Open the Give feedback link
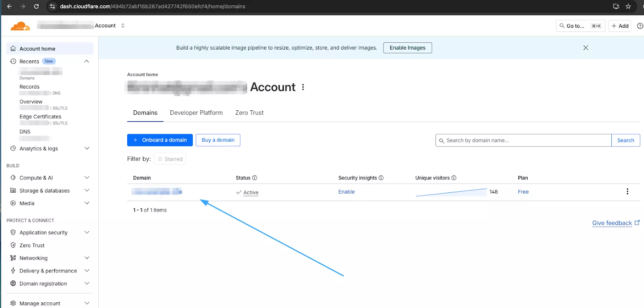 point(616,223)
